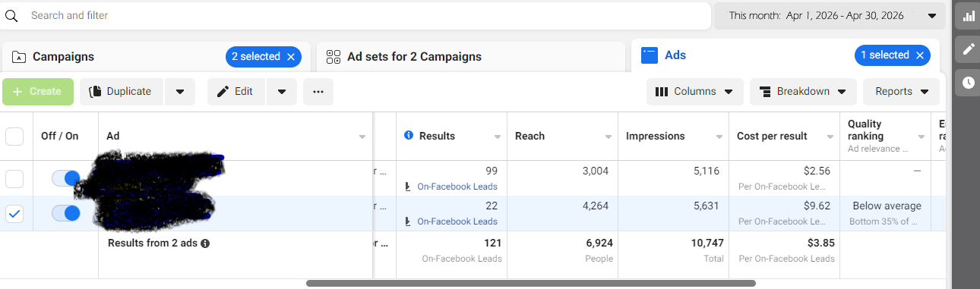Expand the Duplicate dropdown arrow
The image size is (980, 289).
pos(180,92)
